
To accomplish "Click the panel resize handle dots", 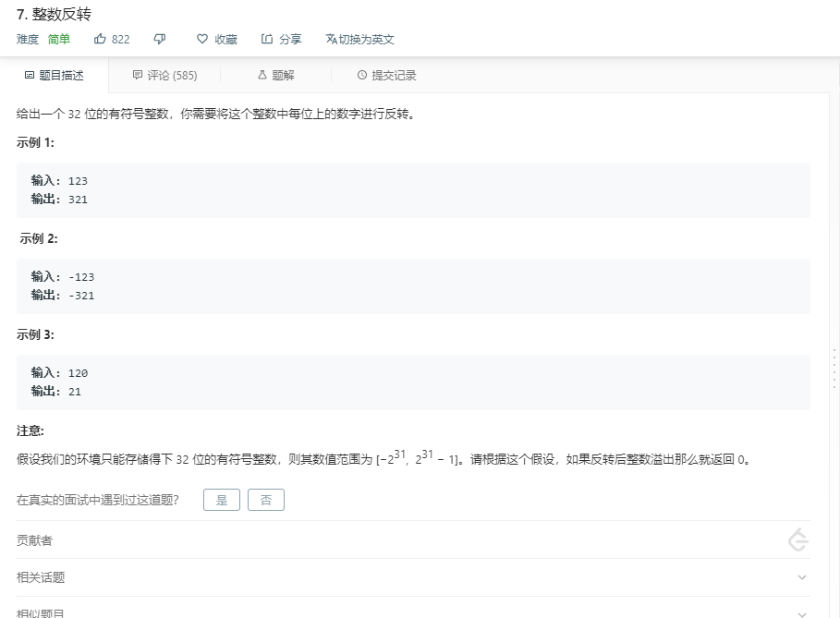I will (834, 368).
